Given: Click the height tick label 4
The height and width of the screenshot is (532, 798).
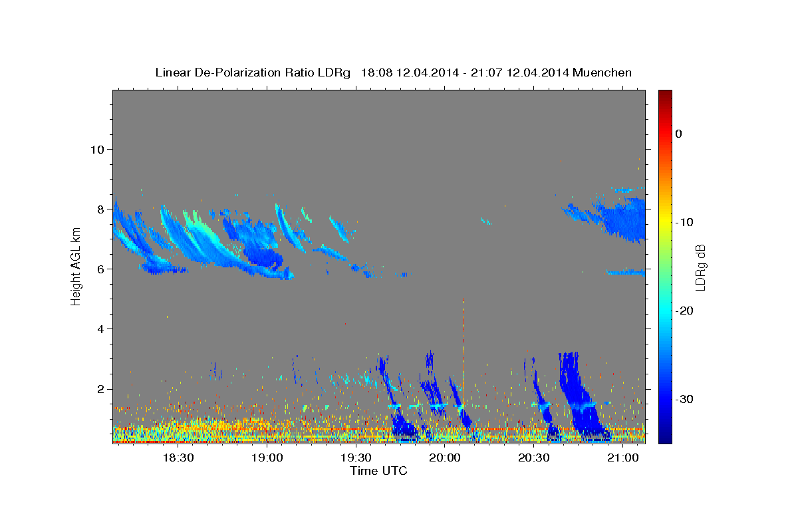Looking at the screenshot, I should 100,329.
